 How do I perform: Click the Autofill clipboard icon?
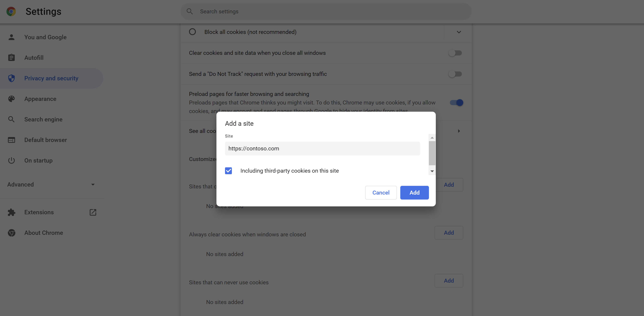pos(11,58)
